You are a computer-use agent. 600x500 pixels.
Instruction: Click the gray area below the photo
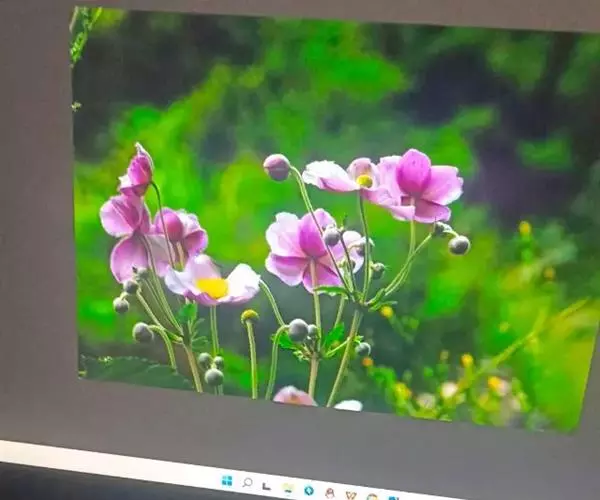(300, 435)
